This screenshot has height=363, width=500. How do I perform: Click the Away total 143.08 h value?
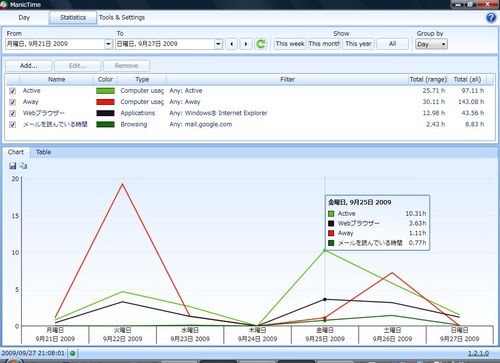pos(471,102)
